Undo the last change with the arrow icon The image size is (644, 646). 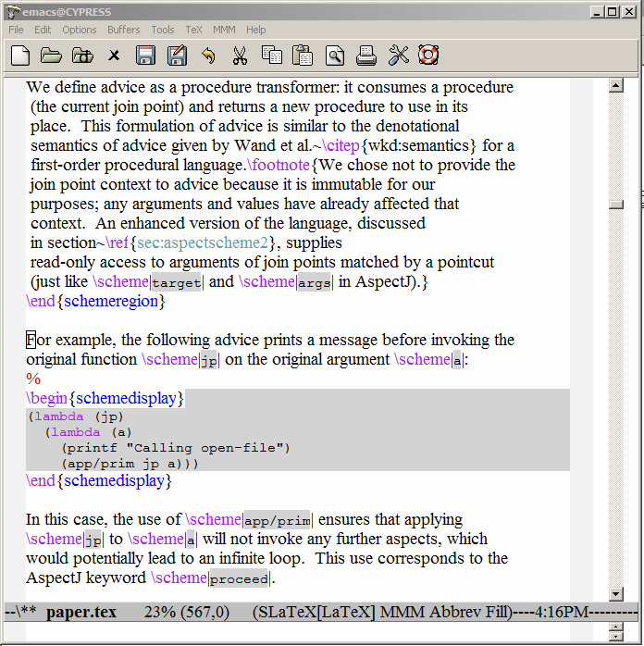point(209,56)
